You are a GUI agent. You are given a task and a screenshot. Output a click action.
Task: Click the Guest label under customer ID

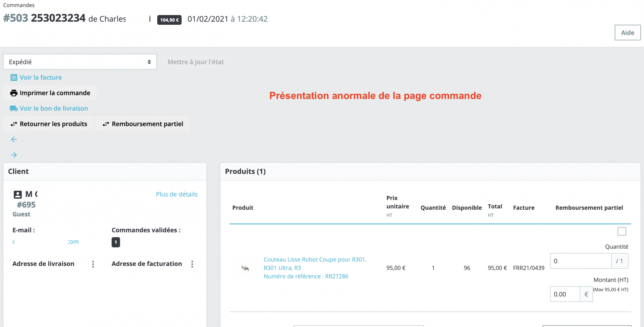[x=21, y=214]
